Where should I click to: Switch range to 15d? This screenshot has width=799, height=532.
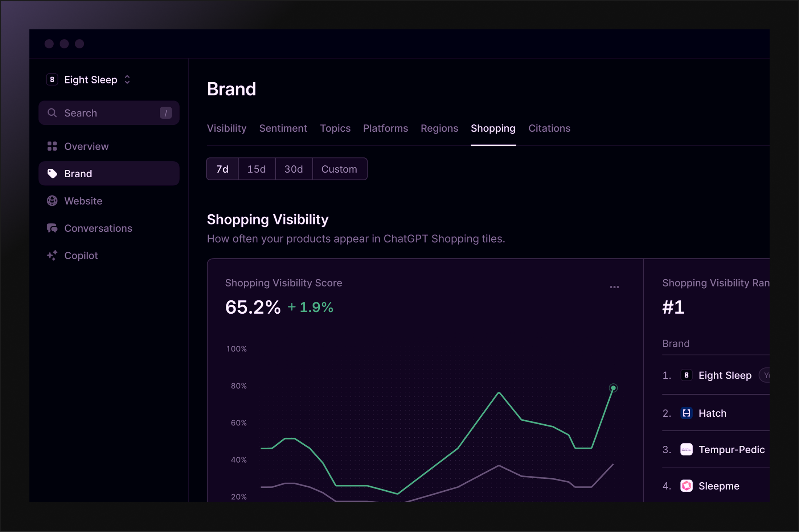point(257,169)
